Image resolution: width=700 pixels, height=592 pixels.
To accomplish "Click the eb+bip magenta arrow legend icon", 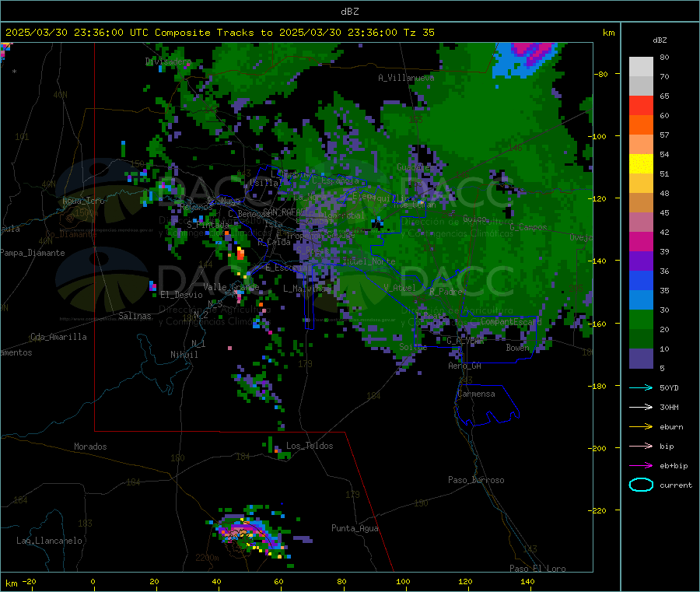I will click(641, 466).
